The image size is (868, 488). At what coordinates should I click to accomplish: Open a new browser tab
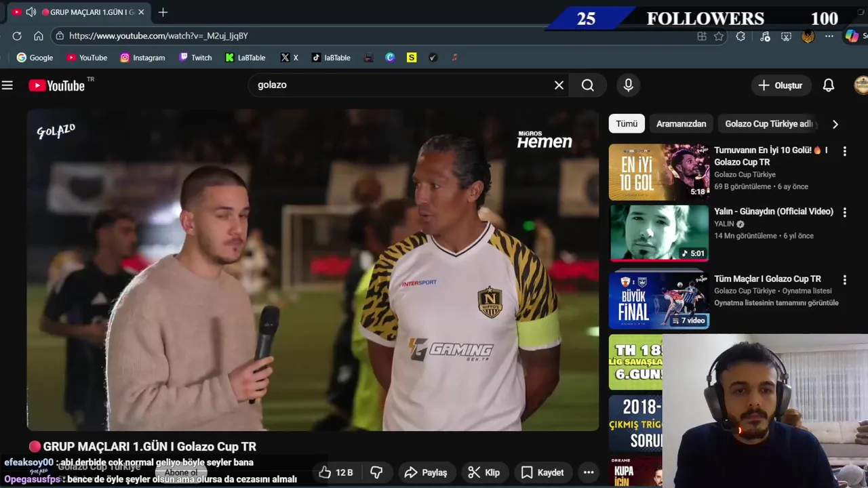pos(163,12)
